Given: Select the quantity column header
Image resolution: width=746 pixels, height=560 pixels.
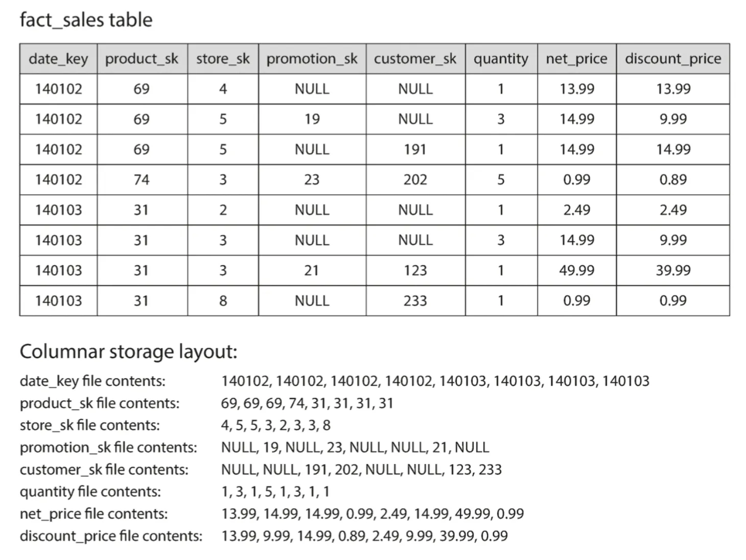Looking at the screenshot, I should pyautogui.click(x=501, y=59).
